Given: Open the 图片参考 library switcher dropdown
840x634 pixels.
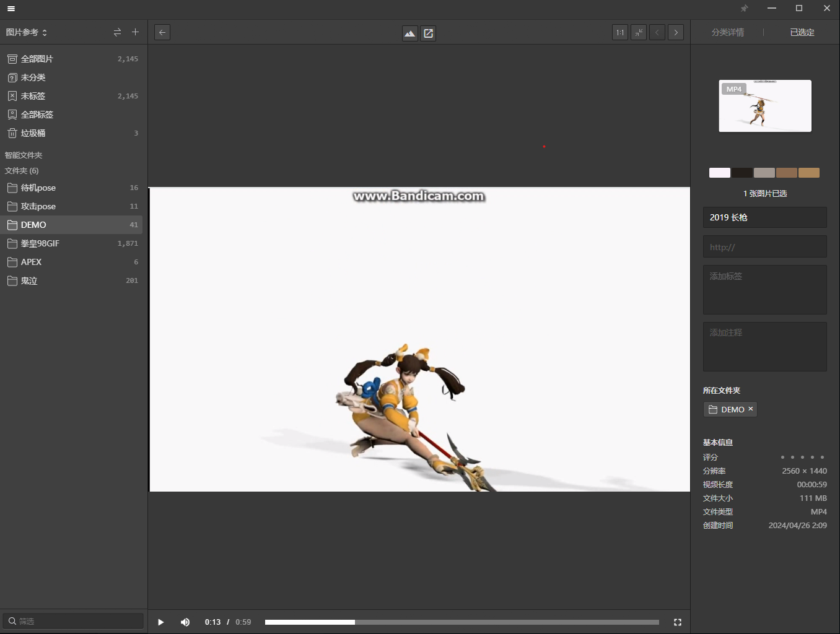Looking at the screenshot, I should [x=26, y=32].
